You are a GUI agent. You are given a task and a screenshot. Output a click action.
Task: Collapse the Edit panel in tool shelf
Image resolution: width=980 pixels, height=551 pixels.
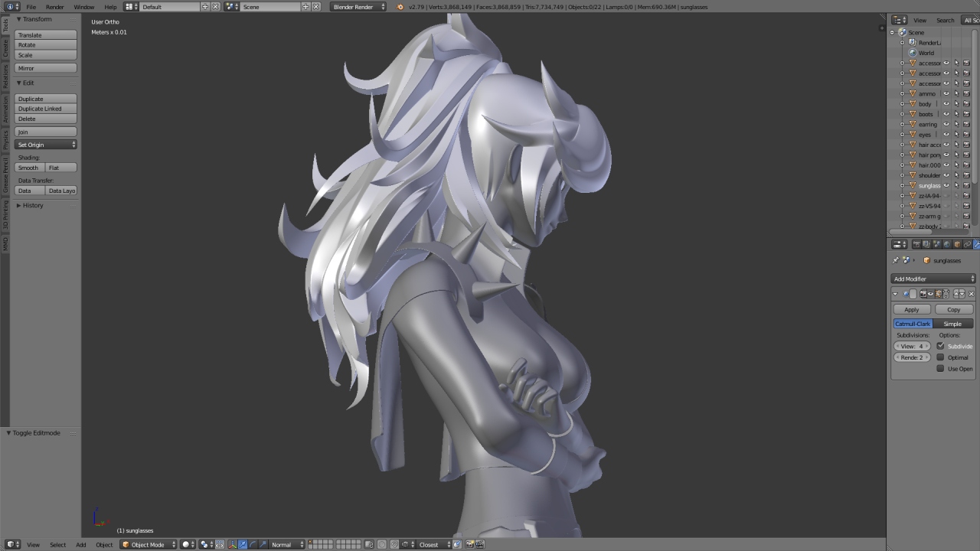18,83
